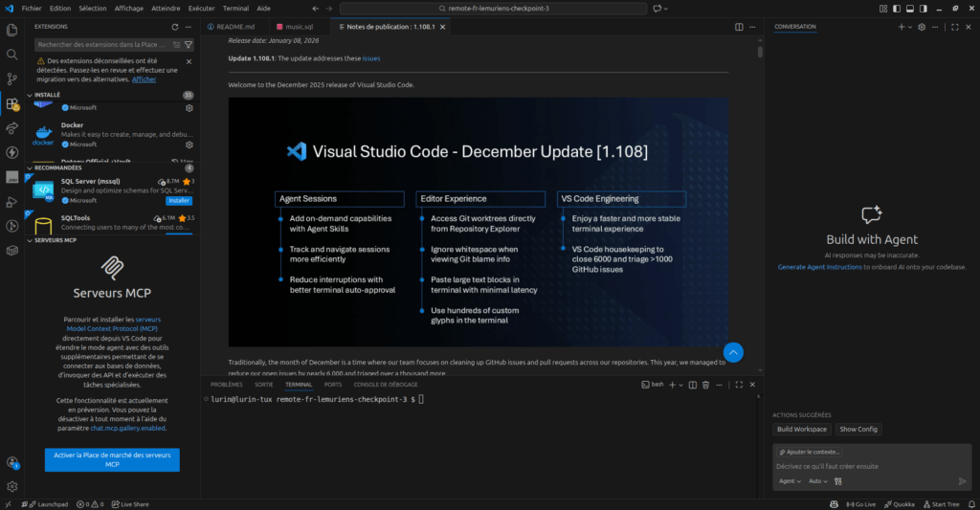Open the issues link in release notes

[371, 58]
